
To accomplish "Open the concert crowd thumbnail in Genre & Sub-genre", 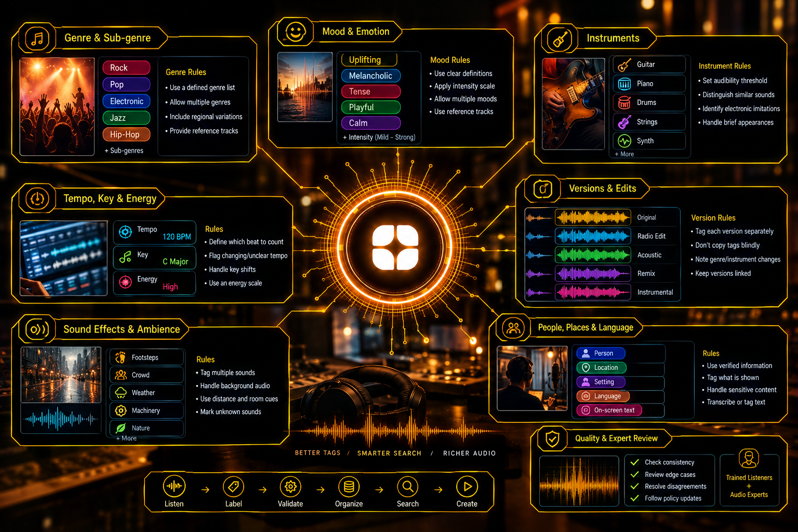I will pos(57,107).
